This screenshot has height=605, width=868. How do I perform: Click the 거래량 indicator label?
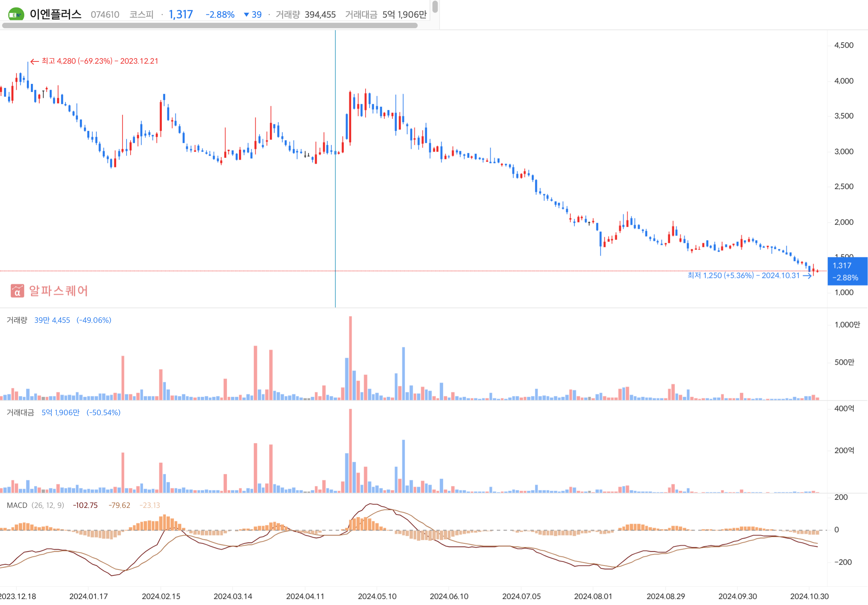click(17, 320)
